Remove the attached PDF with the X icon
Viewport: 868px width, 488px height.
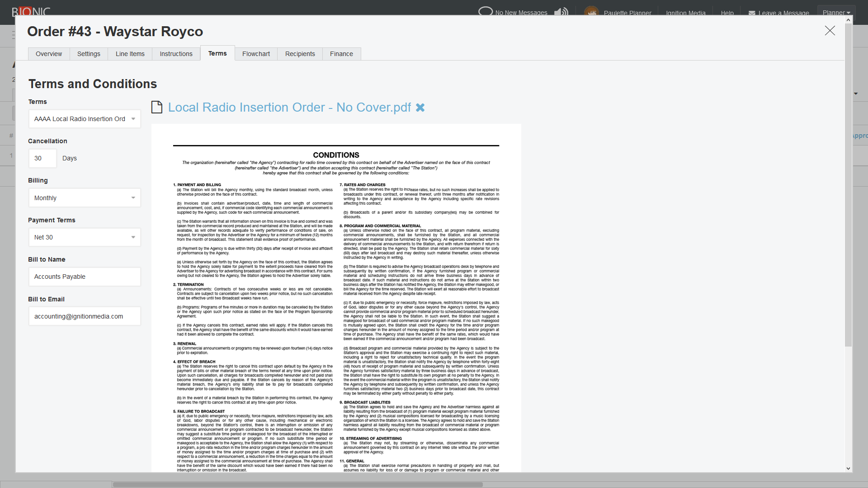(420, 108)
